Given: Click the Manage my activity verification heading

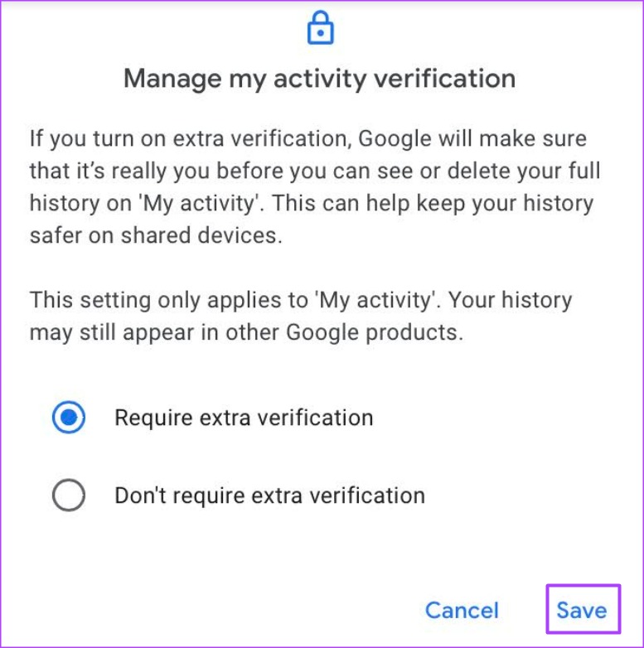Looking at the screenshot, I should tap(320, 79).
